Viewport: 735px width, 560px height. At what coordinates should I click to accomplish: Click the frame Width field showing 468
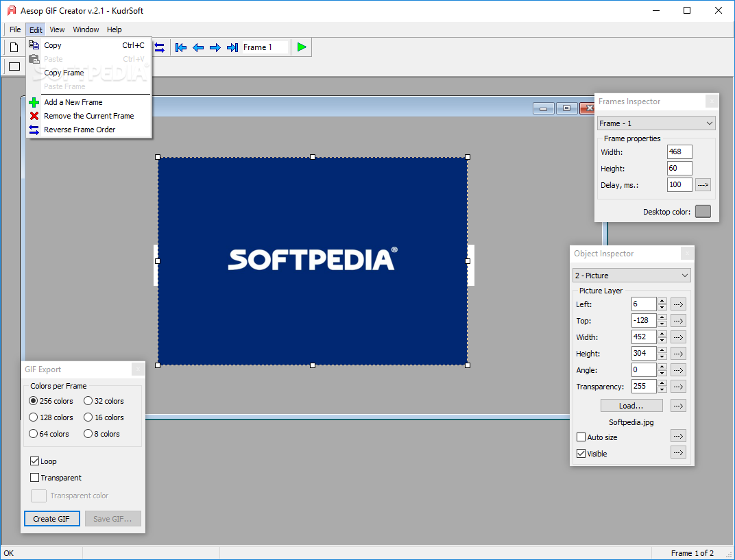(x=679, y=152)
